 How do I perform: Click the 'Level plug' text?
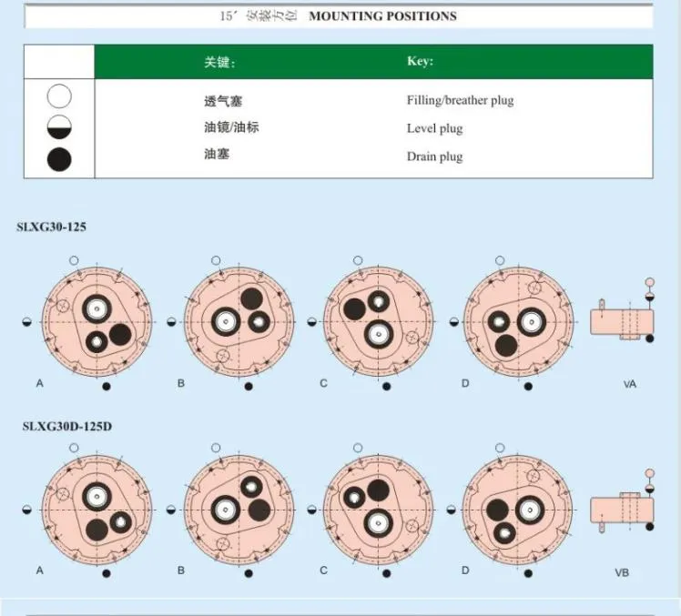pos(435,129)
